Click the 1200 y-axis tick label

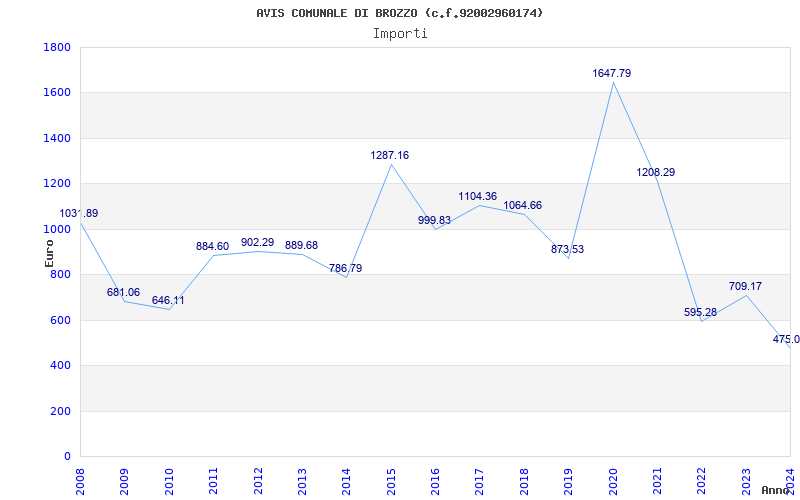pos(57,184)
